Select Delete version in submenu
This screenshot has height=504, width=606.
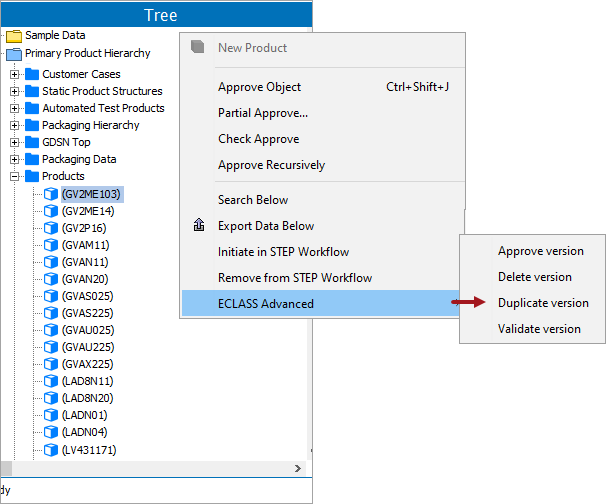coord(533,277)
